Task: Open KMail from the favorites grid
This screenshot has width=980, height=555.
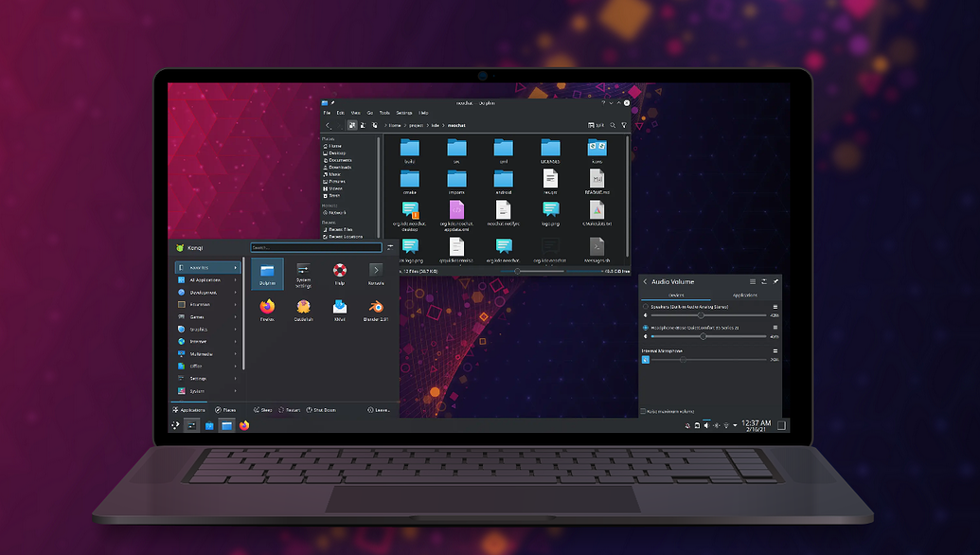Action: (339, 311)
